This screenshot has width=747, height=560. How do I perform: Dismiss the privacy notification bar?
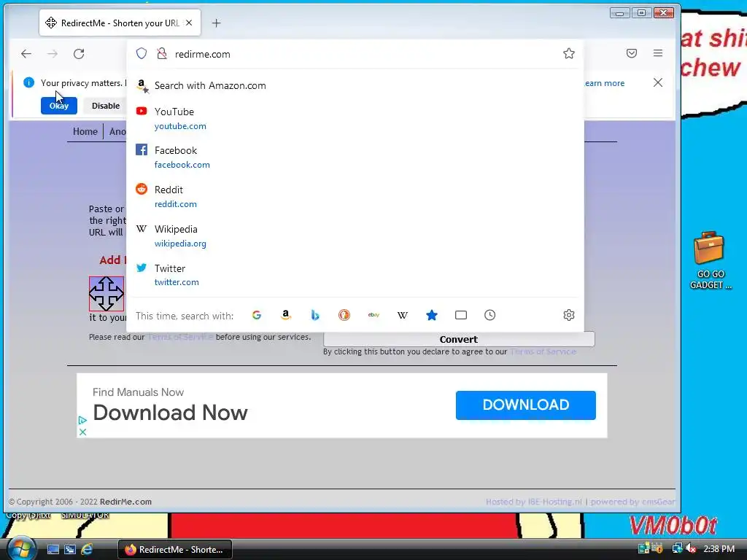coord(658,83)
